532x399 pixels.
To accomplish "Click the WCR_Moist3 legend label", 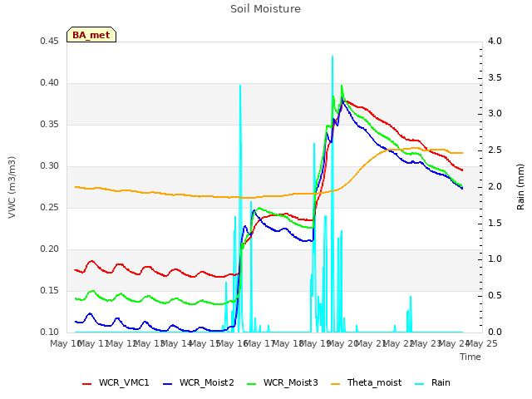I will [x=290, y=382].
